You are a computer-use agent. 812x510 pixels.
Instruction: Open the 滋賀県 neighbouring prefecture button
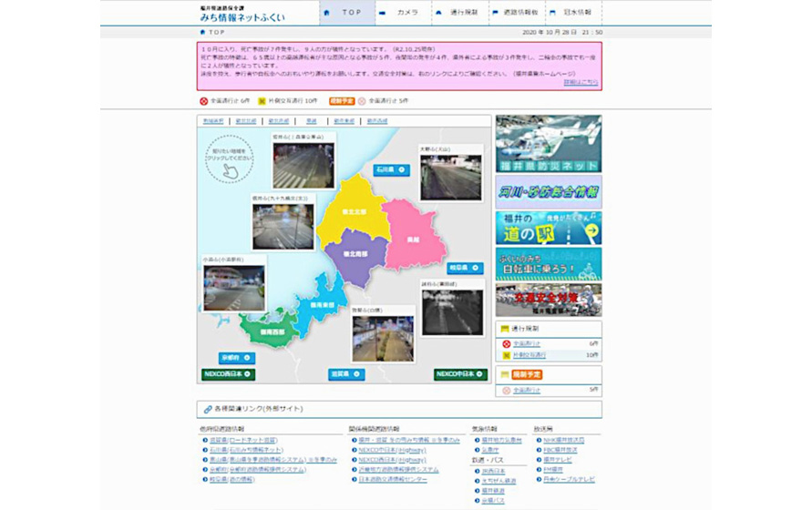click(x=346, y=373)
